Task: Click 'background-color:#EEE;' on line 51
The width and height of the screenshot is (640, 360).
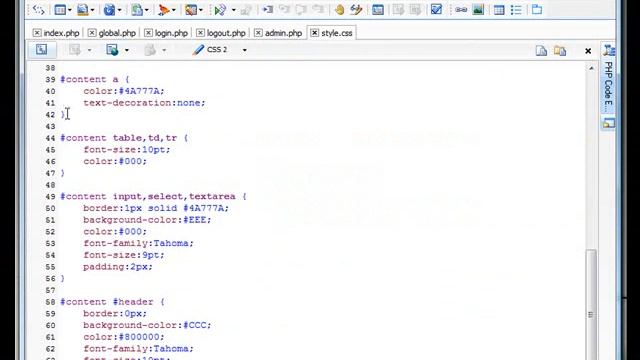Action: 147,220
